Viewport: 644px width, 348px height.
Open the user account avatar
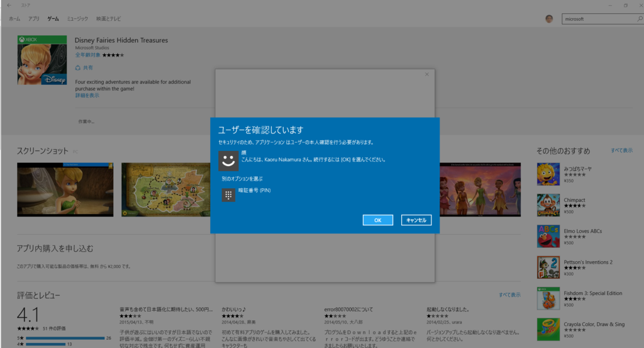pos(549,19)
